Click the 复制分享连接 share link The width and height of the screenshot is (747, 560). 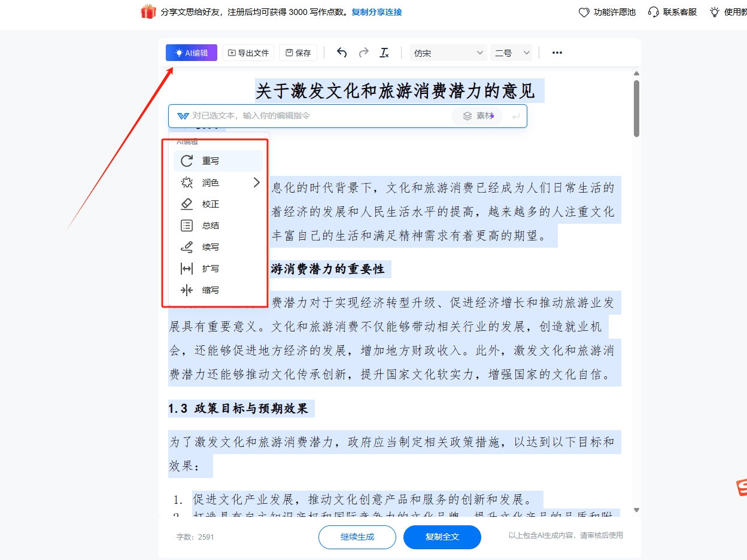[377, 11]
